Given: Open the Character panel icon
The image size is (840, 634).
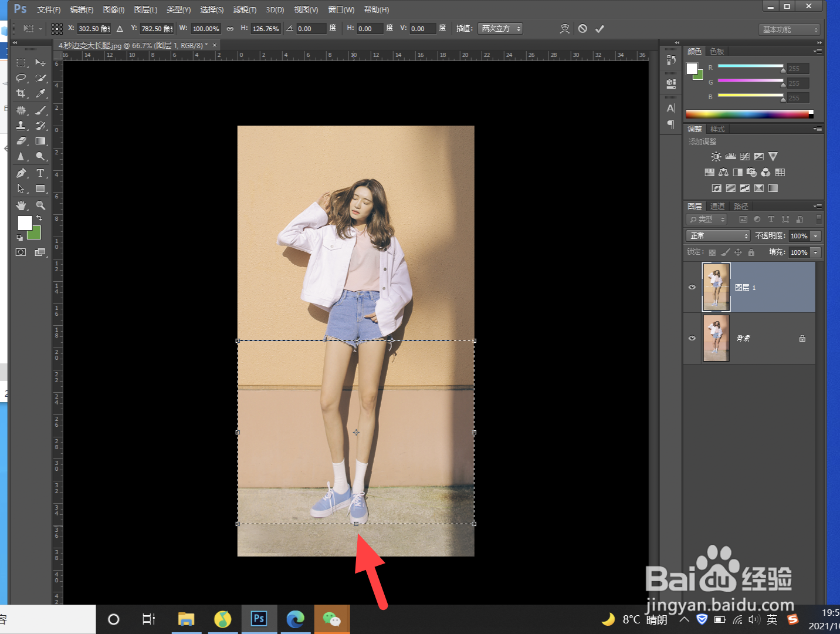Looking at the screenshot, I should click(x=671, y=109).
